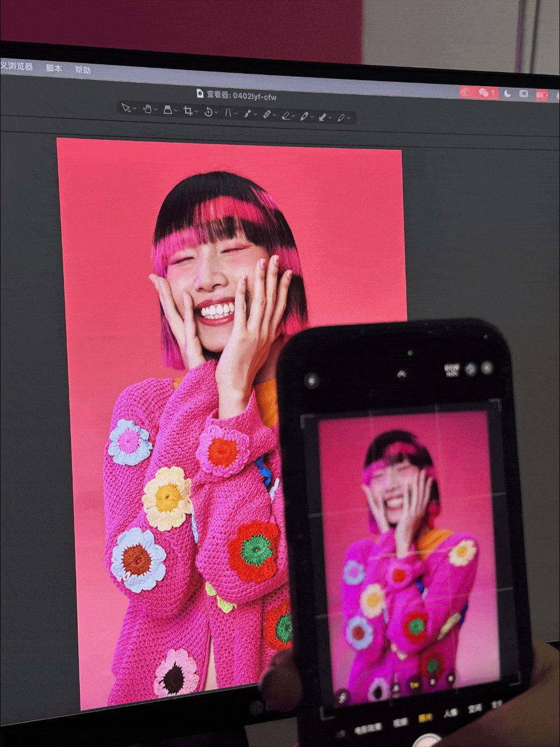The image size is (560, 747).
Task: Select the Pan hand tool
Action: pyautogui.click(x=147, y=108)
